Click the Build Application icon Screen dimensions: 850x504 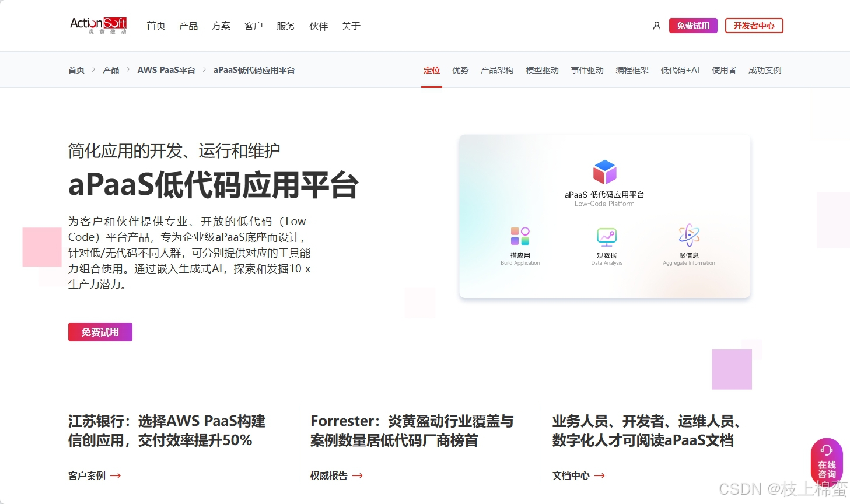pyautogui.click(x=520, y=236)
